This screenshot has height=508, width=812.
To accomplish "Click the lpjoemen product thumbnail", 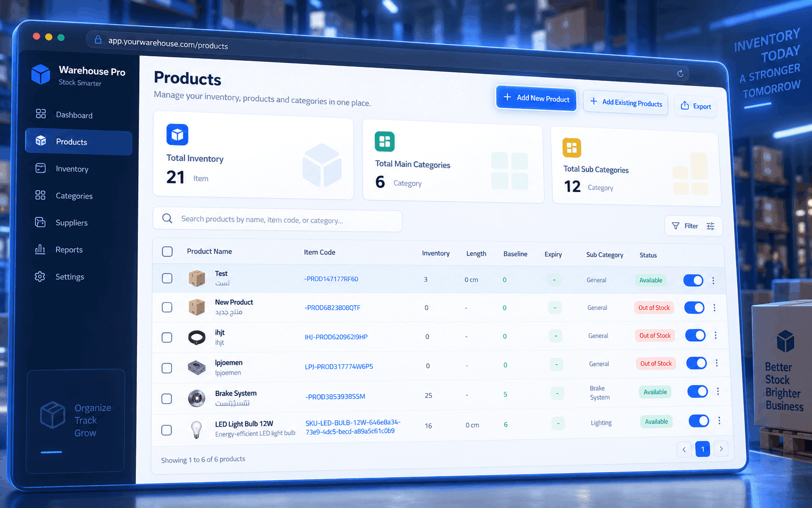I will (x=197, y=367).
